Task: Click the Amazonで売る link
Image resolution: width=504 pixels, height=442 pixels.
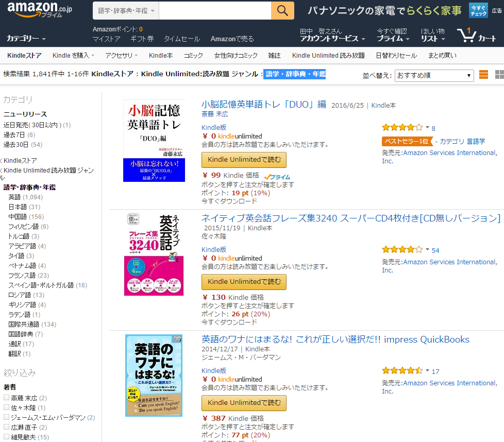Action: click(232, 39)
